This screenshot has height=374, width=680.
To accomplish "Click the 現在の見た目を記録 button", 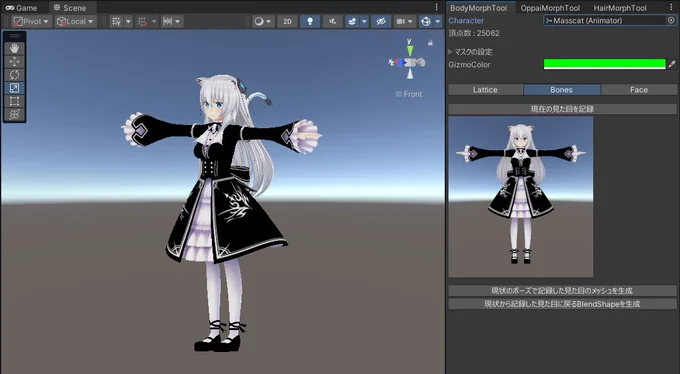I will [562, 109].
